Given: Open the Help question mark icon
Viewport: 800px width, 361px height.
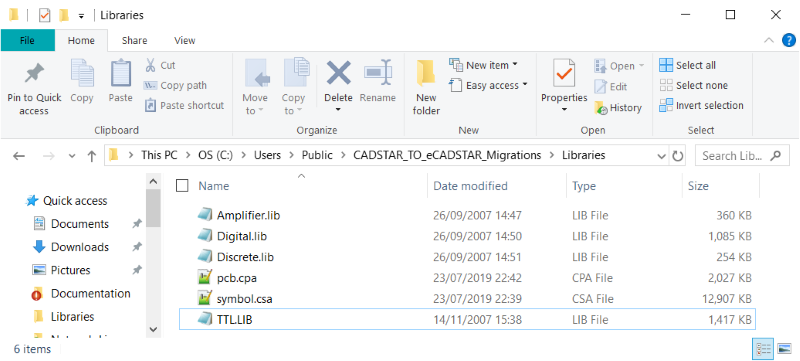Looking at the screenshot, I should [789, 40].
